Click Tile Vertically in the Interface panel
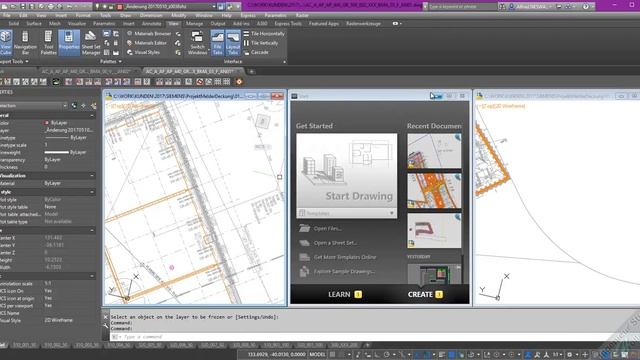The height and width of the screenshot is (360, 640). click(x=261, y=43)
